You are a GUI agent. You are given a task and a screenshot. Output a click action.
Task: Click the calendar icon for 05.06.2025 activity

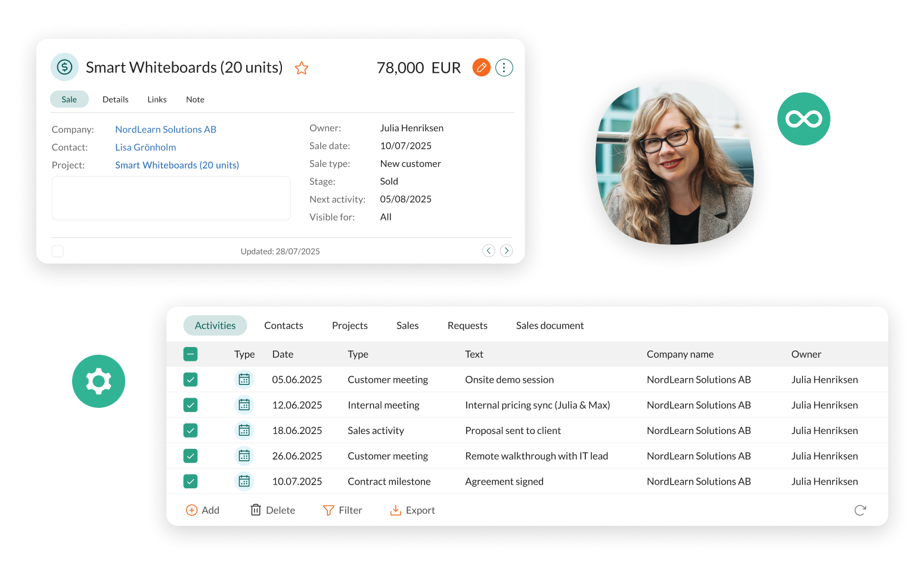pos(244,379)
